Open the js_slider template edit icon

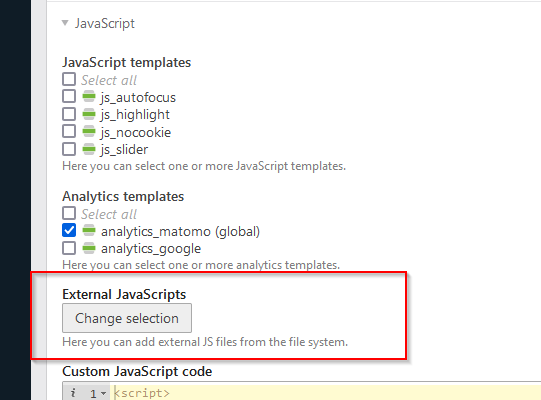pyautogui.click(x=89, y=149)
